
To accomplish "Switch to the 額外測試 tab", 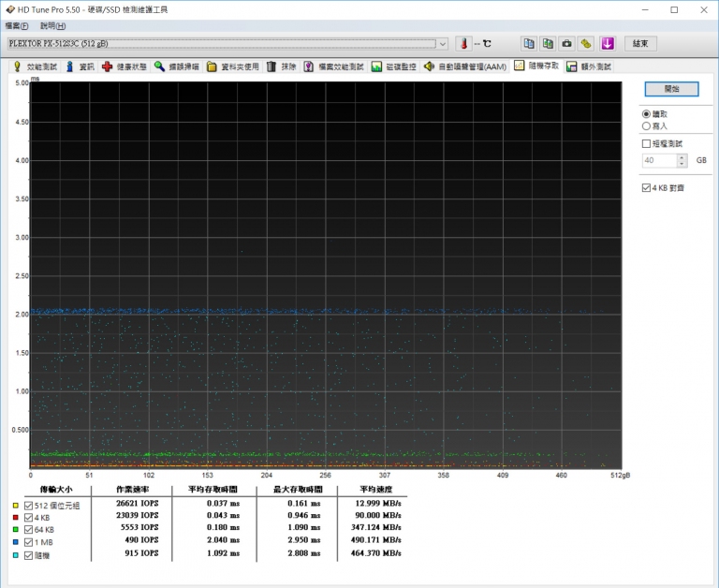I will 589,66.
